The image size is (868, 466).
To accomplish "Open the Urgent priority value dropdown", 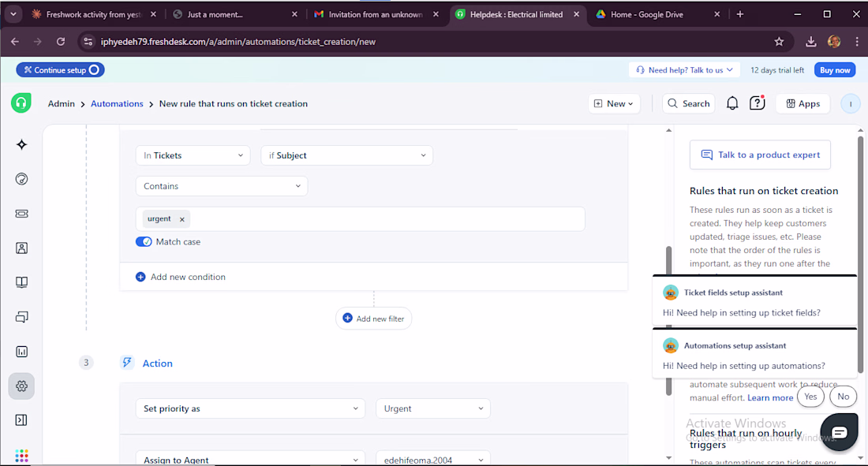I will [433, 408].
